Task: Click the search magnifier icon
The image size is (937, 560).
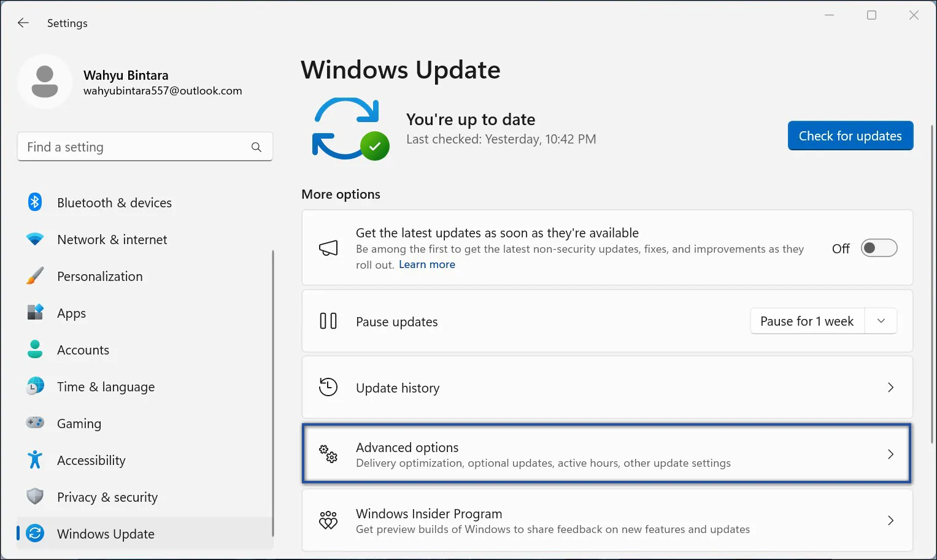Action: tap(256, 147)
